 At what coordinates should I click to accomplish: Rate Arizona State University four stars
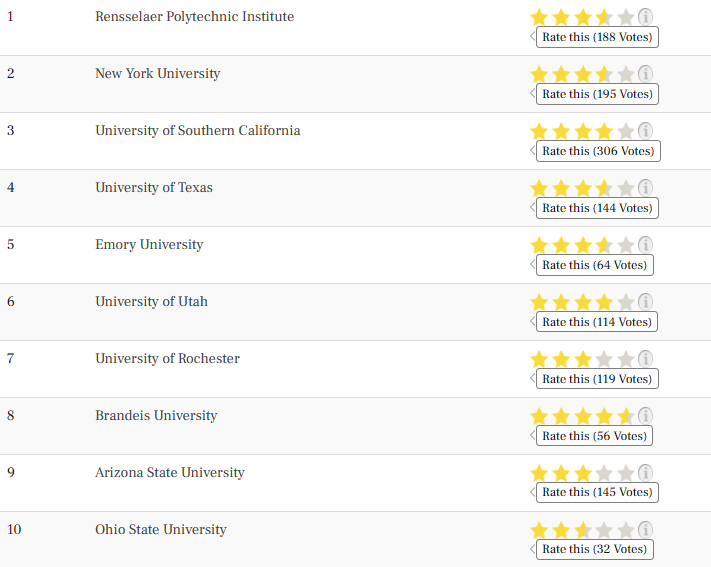[x=604, y=473]
